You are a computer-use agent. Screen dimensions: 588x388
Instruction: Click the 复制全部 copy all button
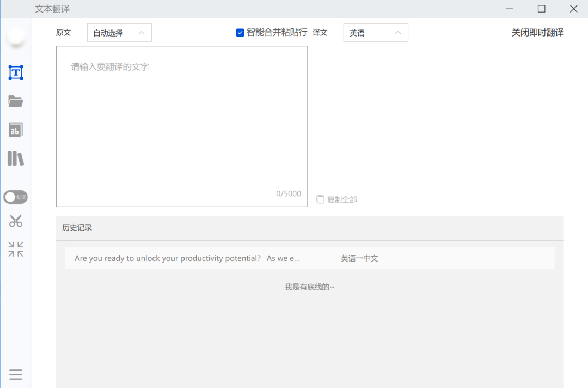tap(341, 199)
